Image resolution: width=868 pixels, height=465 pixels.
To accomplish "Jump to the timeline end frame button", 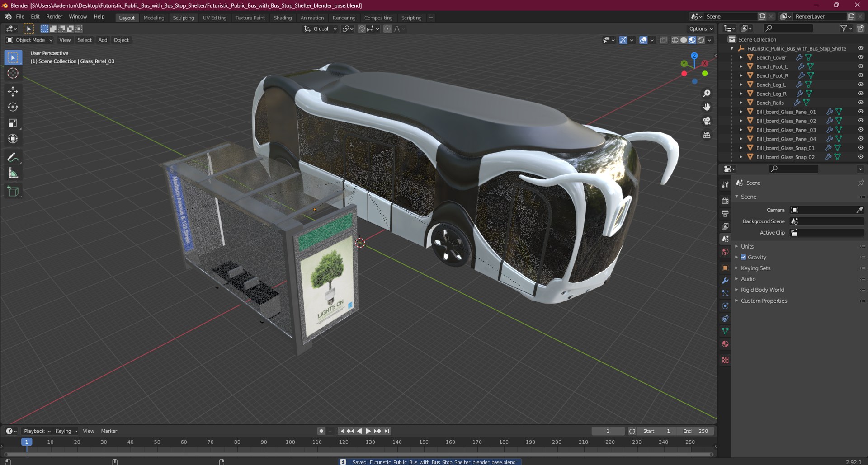I will (x=387, y=431).
